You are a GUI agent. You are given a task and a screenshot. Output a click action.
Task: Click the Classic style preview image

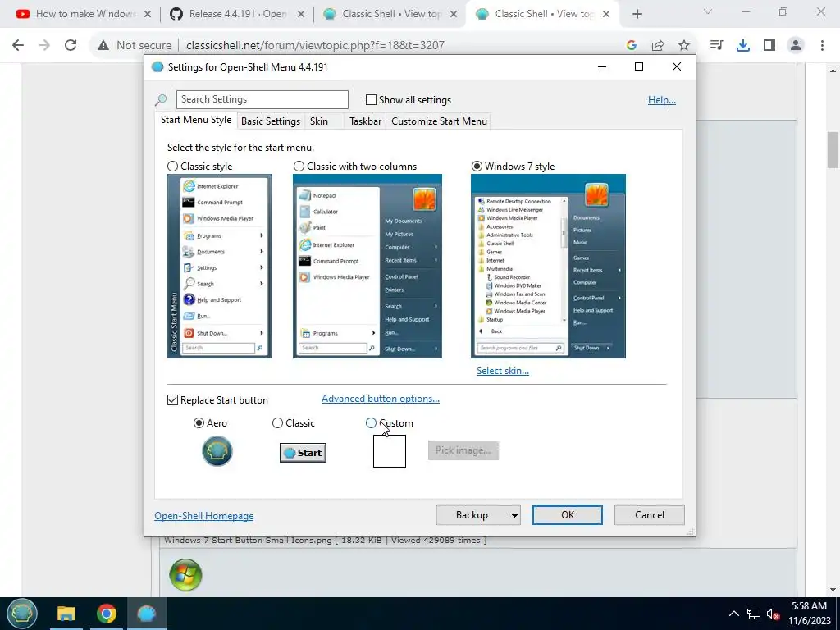click(219, 267)
